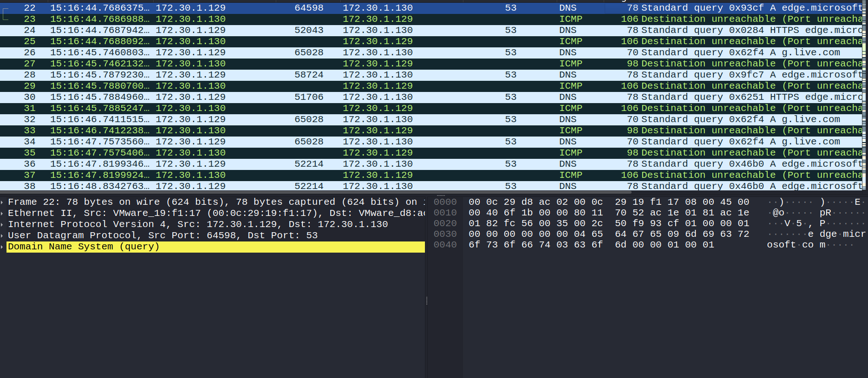Click hex offset 0040 row
Image resolution: width=868 pixels, height=378 pixels.
tap(445, 245)
